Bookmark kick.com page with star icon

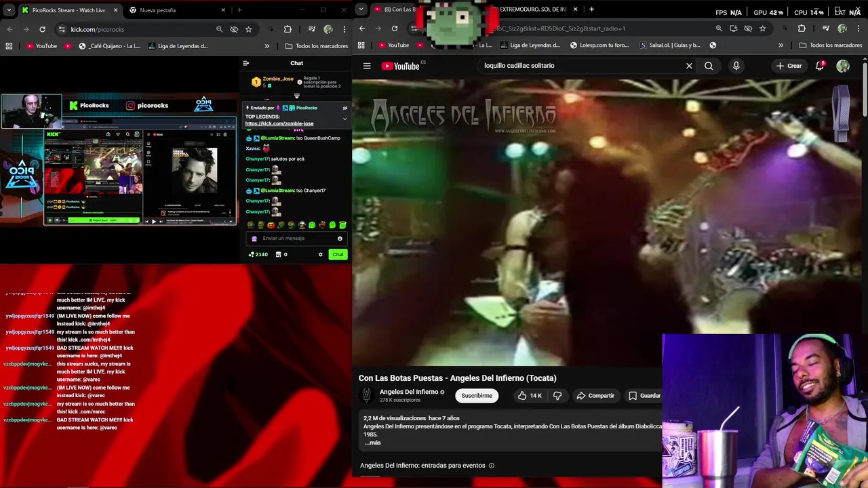point(248,29)
